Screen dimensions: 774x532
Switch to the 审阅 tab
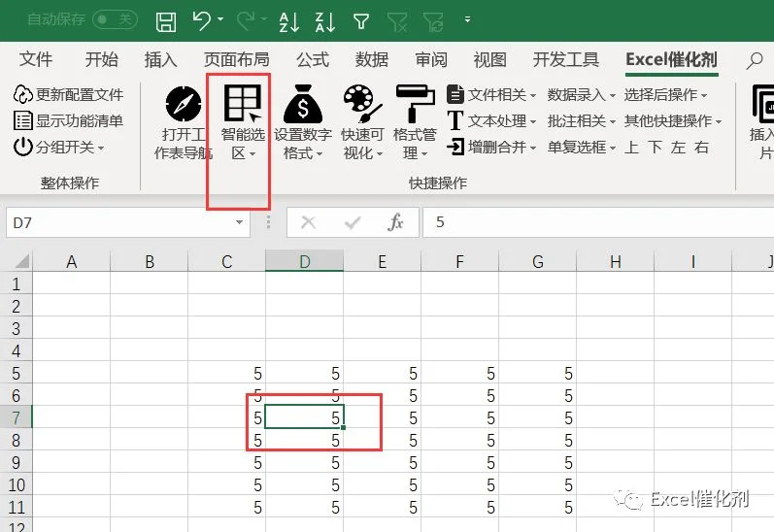pyautogui.click(x=431, y=59)
